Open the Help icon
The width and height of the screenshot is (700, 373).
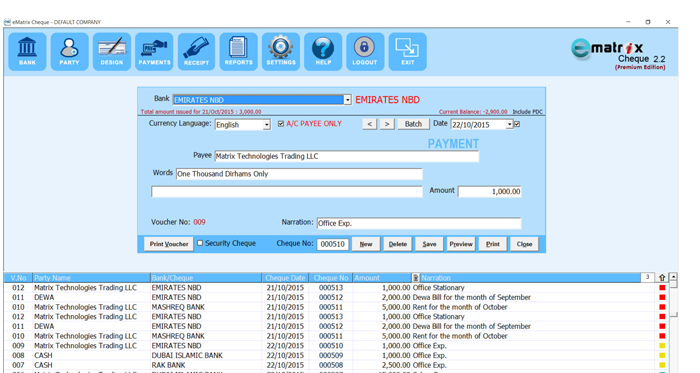coord(323,52)
